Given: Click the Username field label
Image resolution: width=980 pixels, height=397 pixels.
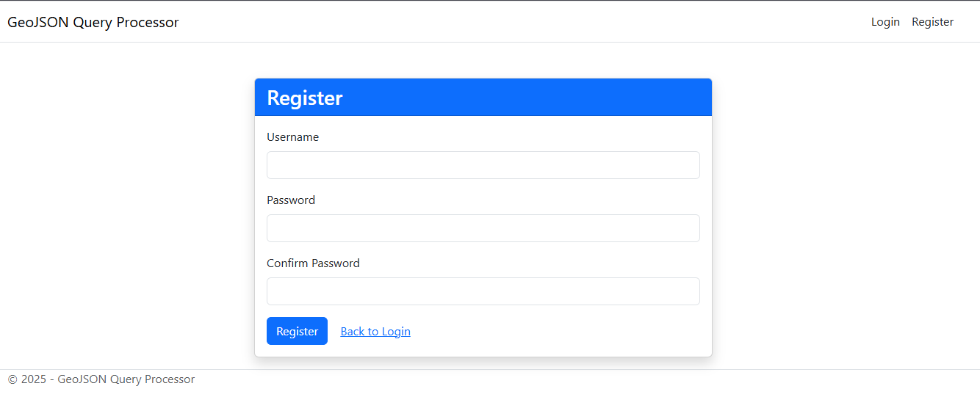Looking at the screenshot, I should tap(292, 137).
